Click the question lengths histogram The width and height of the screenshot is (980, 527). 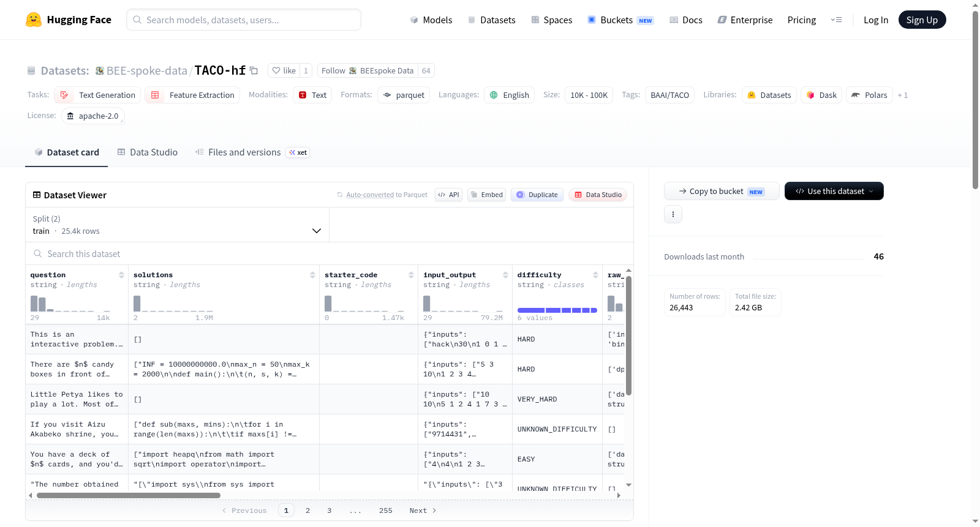click(70, 304)
